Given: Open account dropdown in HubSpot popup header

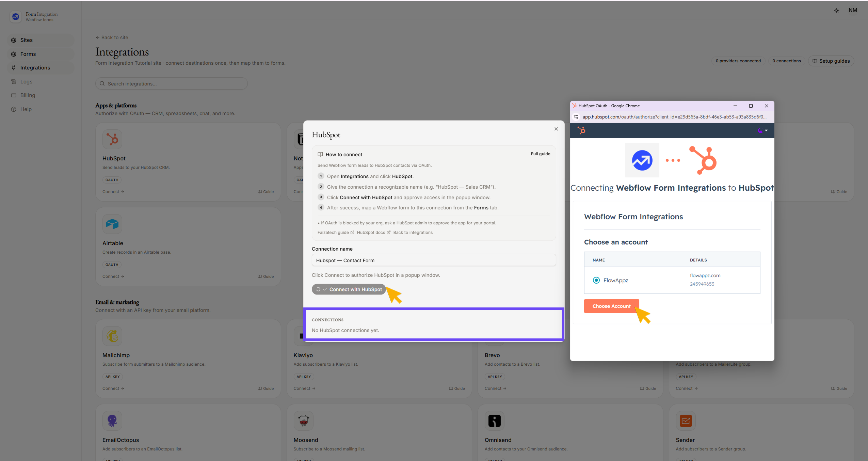Looking at the screenshot, I should point(763,130).
